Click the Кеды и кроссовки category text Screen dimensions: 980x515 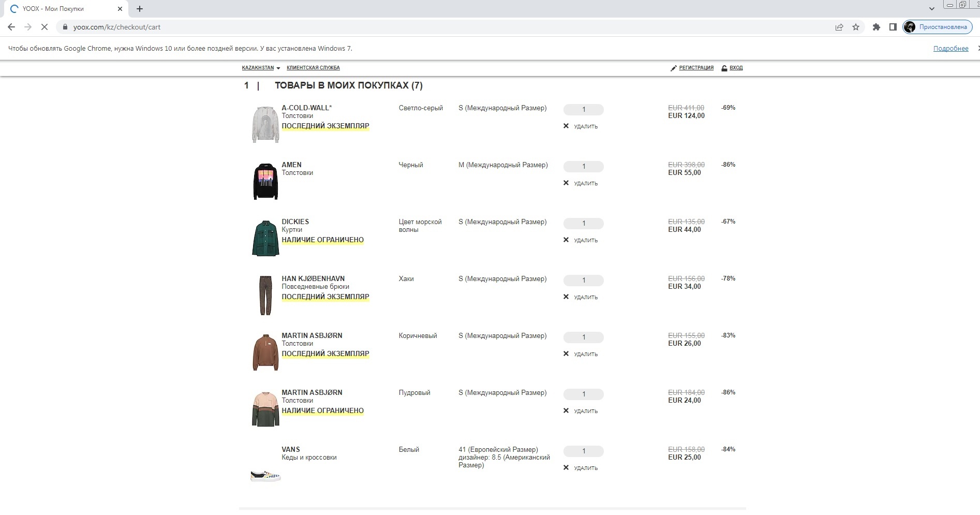[x=309, y=458]
